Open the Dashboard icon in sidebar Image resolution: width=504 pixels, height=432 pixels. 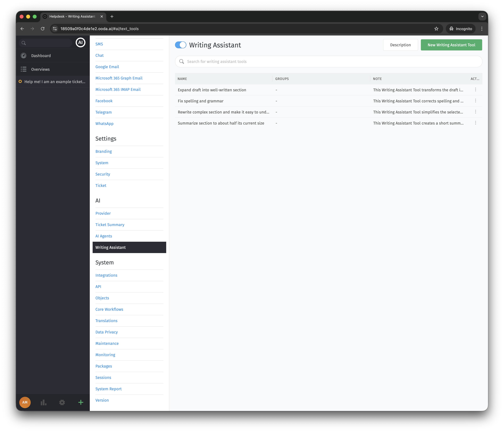pos(24,56)
